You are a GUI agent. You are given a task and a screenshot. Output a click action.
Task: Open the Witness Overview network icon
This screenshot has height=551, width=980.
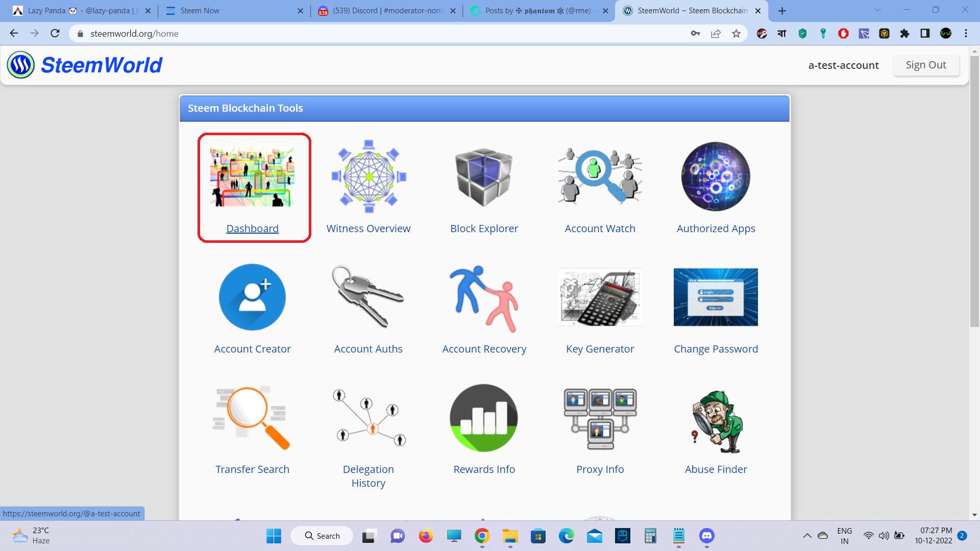tap(369, 177)
